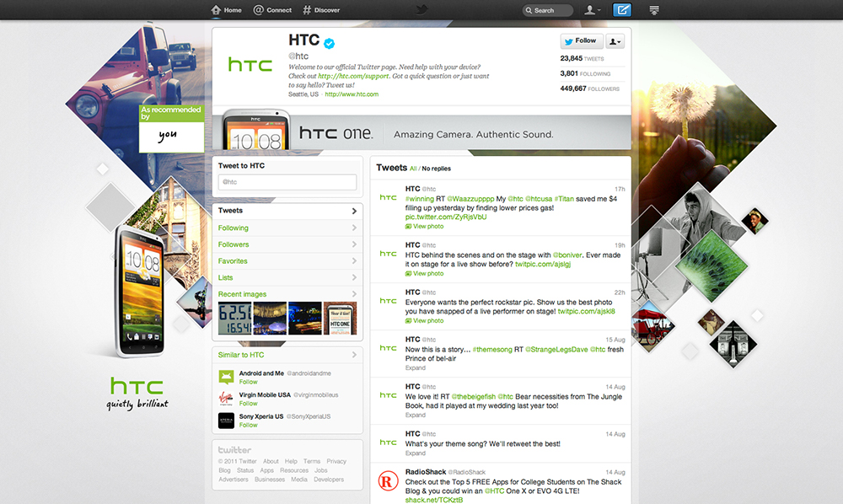Image resolution: width=843 pixels, height=504 pixels.
Task: Open Connect using the @ icon
Action: [x=260, y=10]
